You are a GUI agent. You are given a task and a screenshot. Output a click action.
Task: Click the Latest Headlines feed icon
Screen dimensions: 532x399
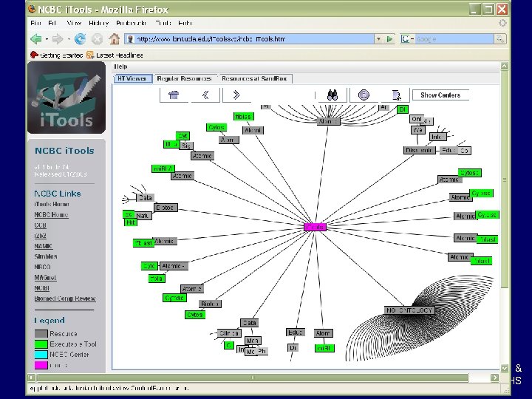pyautogui.click(x=90, y=55)
